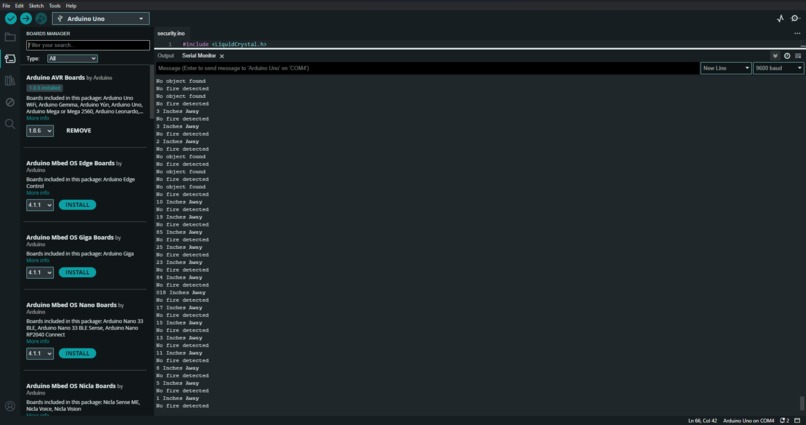The width and height of the screenshot is (806, 425).
Task: Click the Upload arrow button
Action: (26, 19)
